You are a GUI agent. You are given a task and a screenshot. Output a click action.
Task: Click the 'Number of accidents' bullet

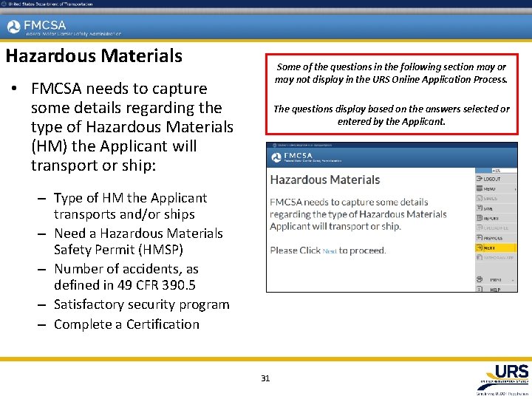tap(126, 277)
